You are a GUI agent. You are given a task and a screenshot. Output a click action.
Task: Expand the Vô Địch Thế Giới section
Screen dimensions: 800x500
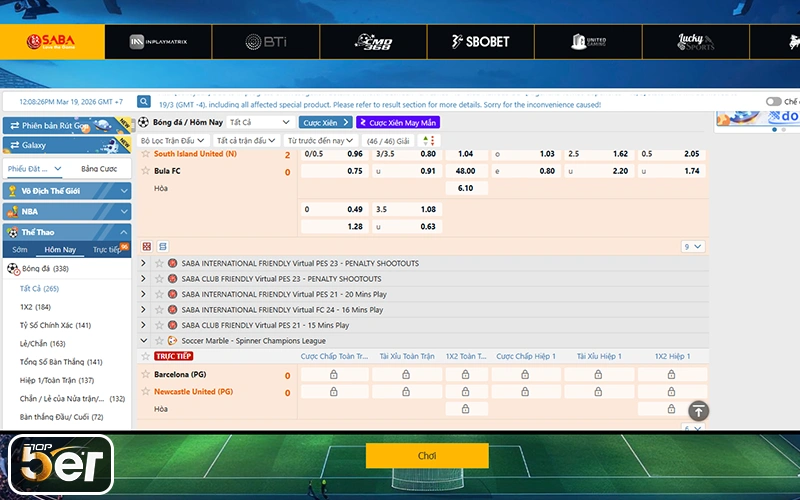(67, 191)
